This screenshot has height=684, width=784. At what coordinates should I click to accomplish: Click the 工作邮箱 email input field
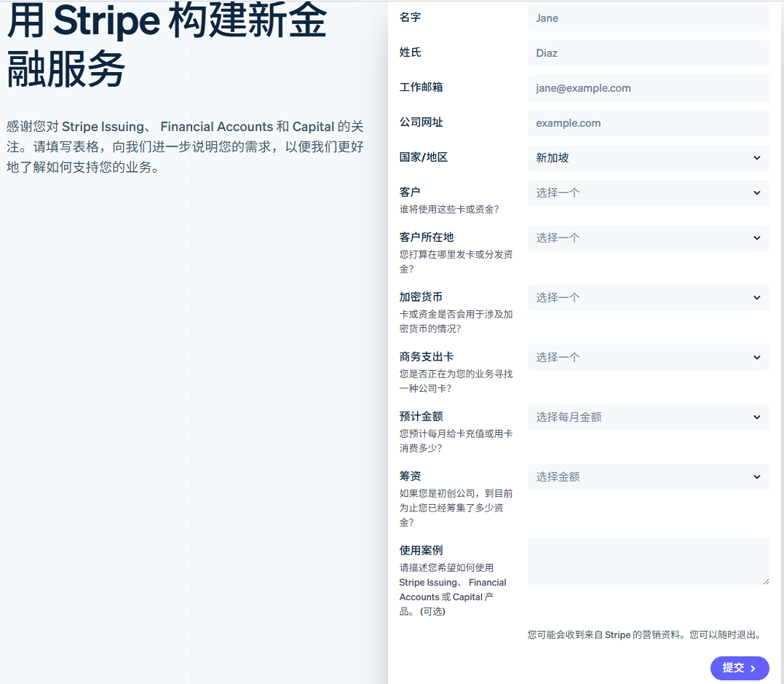pyautogui.click(x=648, y=88)
